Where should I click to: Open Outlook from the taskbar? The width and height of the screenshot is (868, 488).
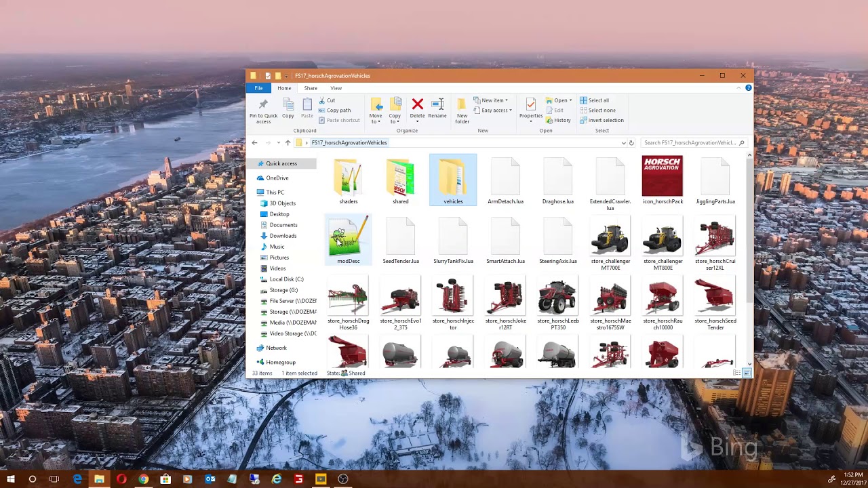210,479
